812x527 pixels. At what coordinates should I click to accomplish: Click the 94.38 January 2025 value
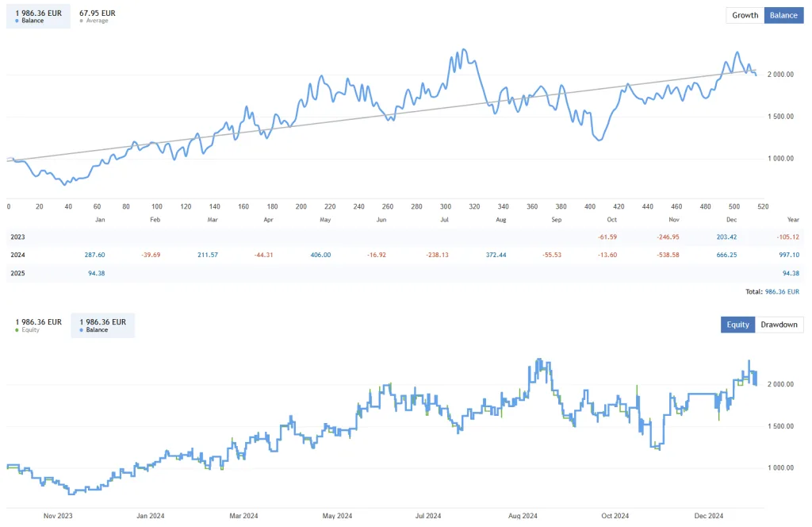tap(98, 273)
